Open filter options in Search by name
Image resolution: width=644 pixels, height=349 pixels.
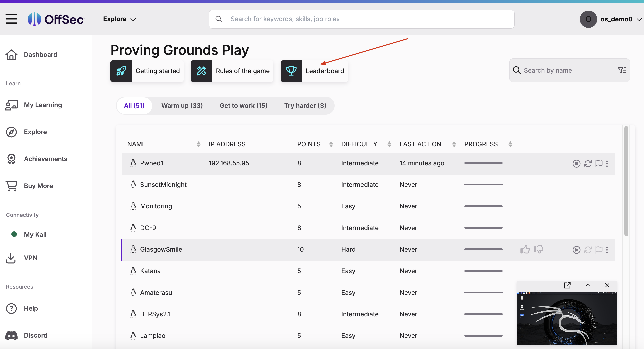(x=622, y=70)
